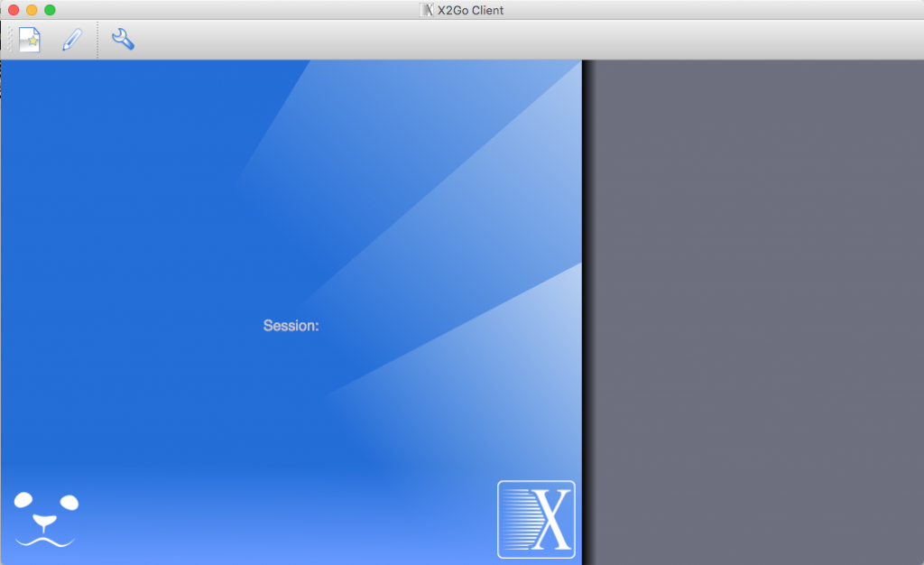Image resolution: width=924 pixels, height=565 pixels.
Task: Click the "X2Go Client" window title
Action: click(x=470, y=10)
